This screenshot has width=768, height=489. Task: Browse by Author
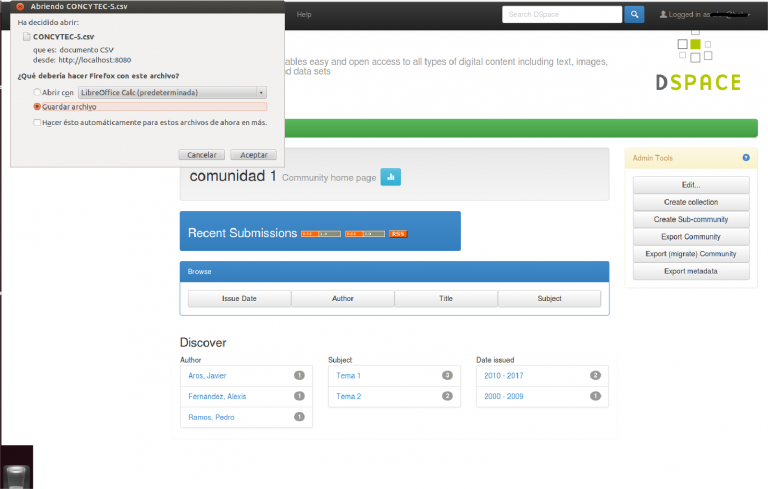(342, 298)
